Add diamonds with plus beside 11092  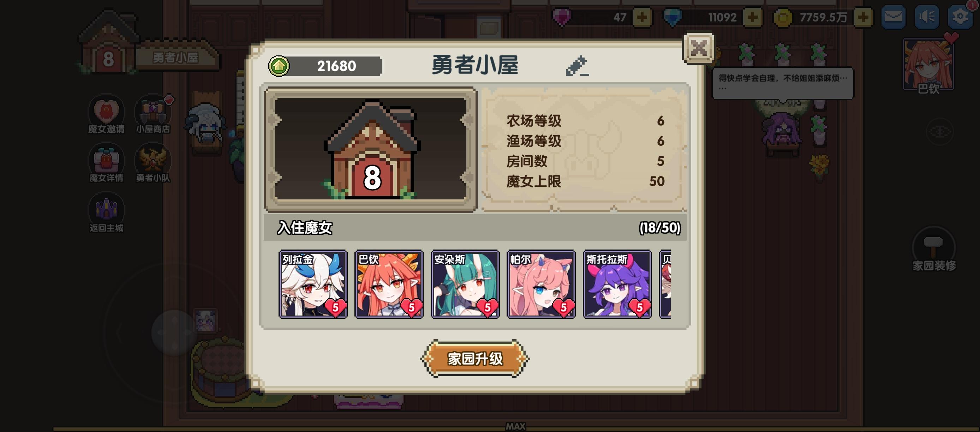pyautogui.click(x=753, y=17)
